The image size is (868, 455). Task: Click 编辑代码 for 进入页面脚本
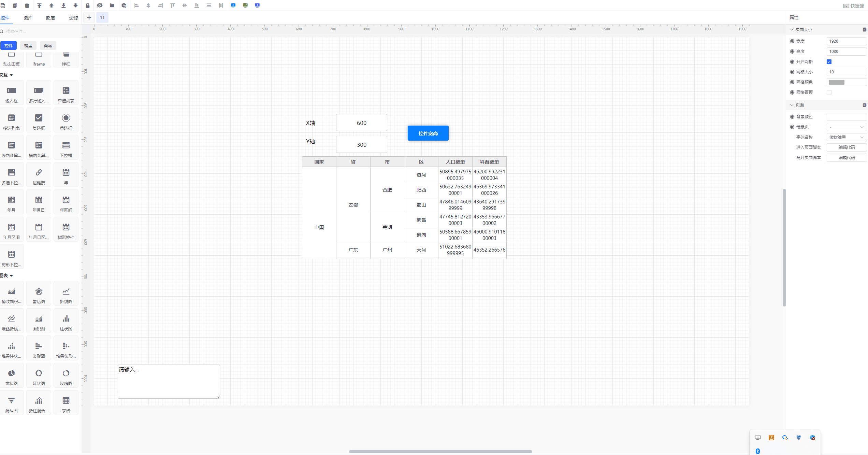click(847, 147)
